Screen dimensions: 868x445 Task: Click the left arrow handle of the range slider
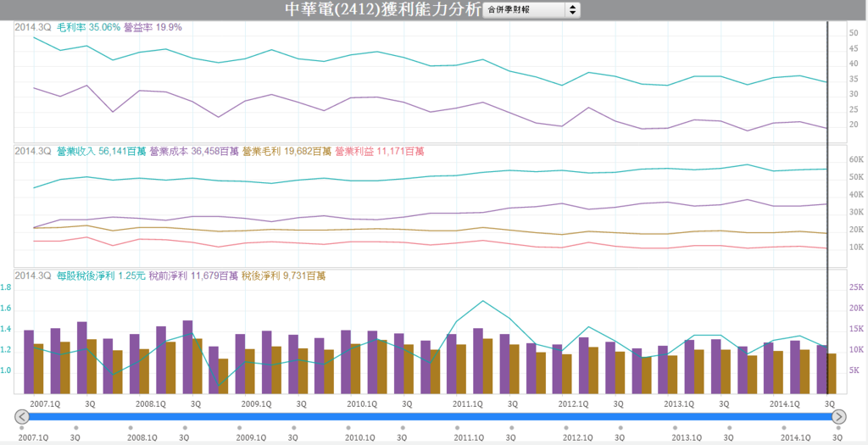21,417
